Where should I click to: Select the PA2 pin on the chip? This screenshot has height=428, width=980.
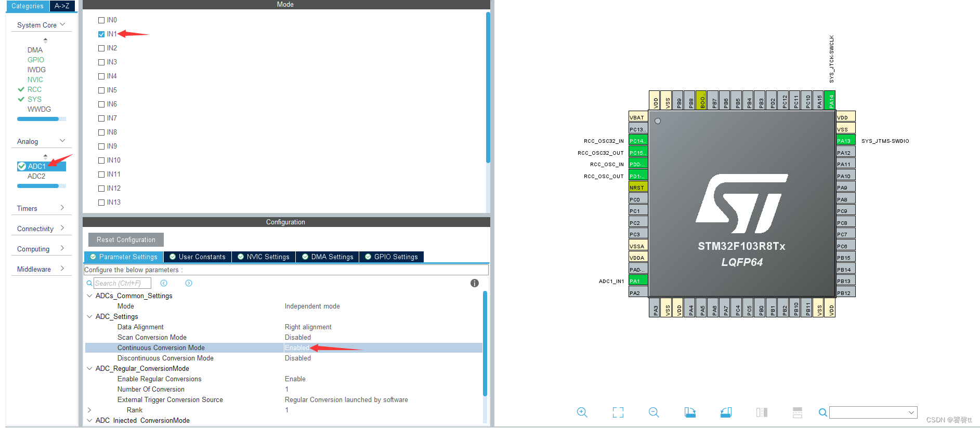(638, 293)
